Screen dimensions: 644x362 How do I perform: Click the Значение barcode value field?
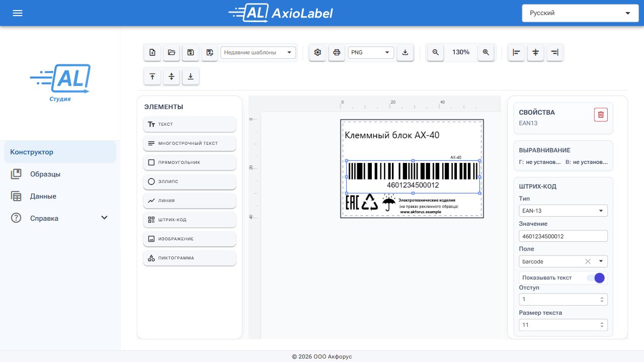point(563,236)
